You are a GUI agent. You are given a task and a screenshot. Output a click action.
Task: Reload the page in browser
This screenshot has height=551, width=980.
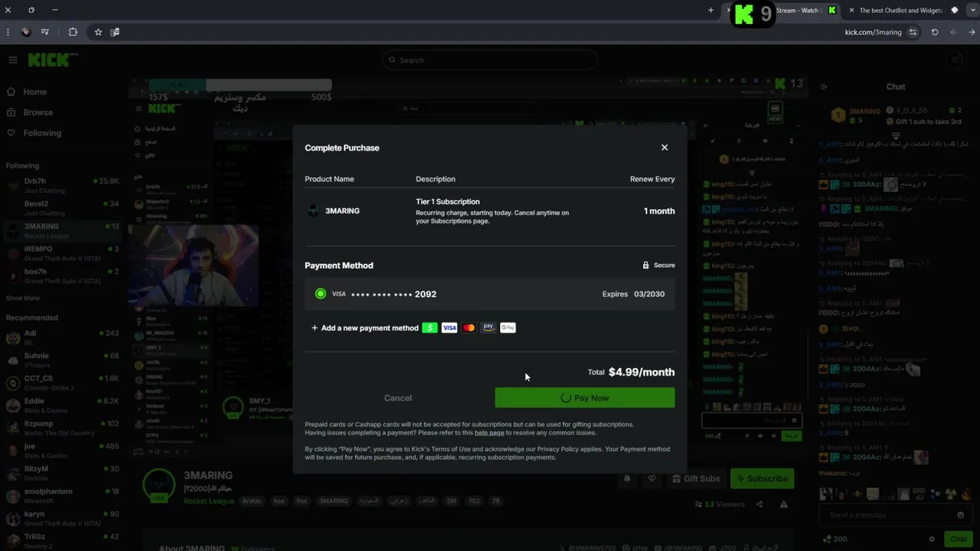point(935,32)
